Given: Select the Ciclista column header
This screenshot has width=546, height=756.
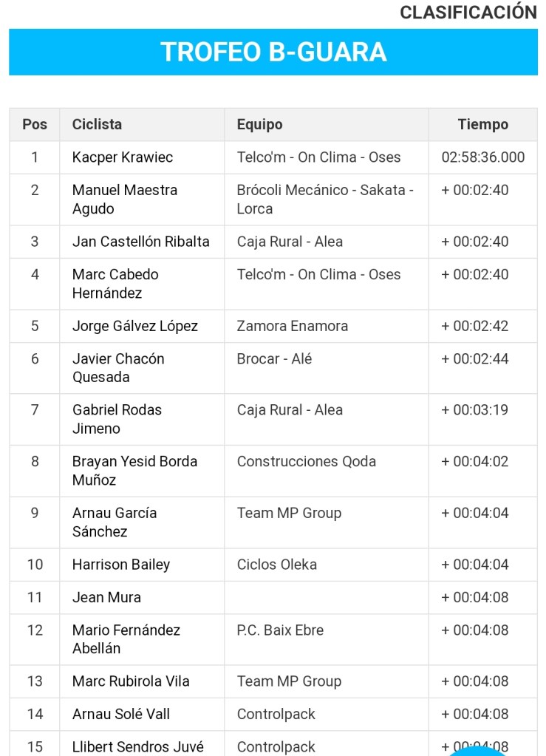Looking at the screenshot, I should (97, 124).
